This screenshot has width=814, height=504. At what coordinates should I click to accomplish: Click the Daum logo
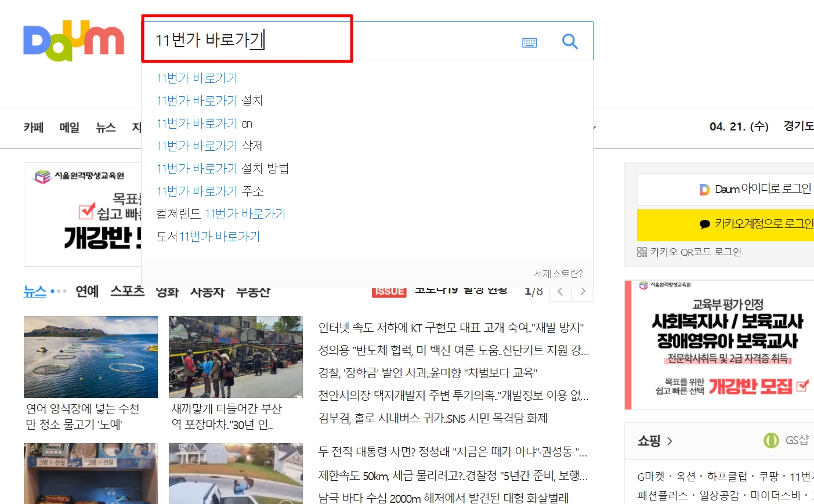74,41
